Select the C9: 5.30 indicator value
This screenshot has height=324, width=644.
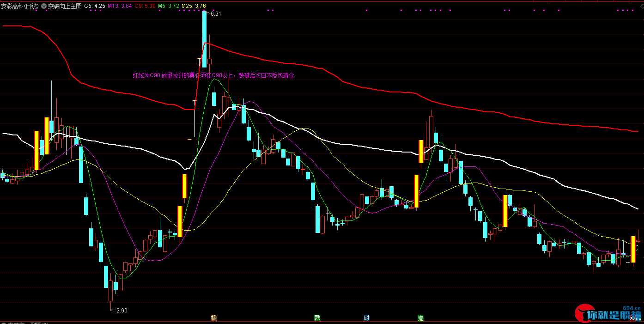tap(145, 6)
